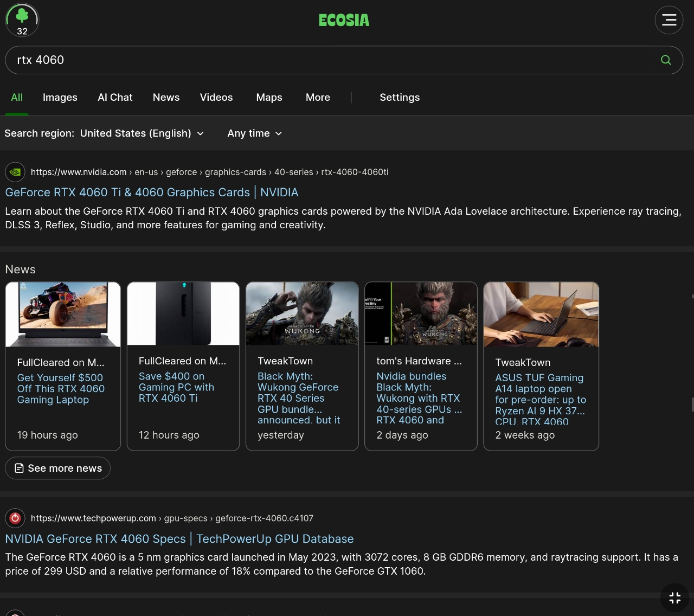This screenshot has width=694, height=616.
Task: Click the '19 hours ago' timestamp
Action: pos(48,435)
